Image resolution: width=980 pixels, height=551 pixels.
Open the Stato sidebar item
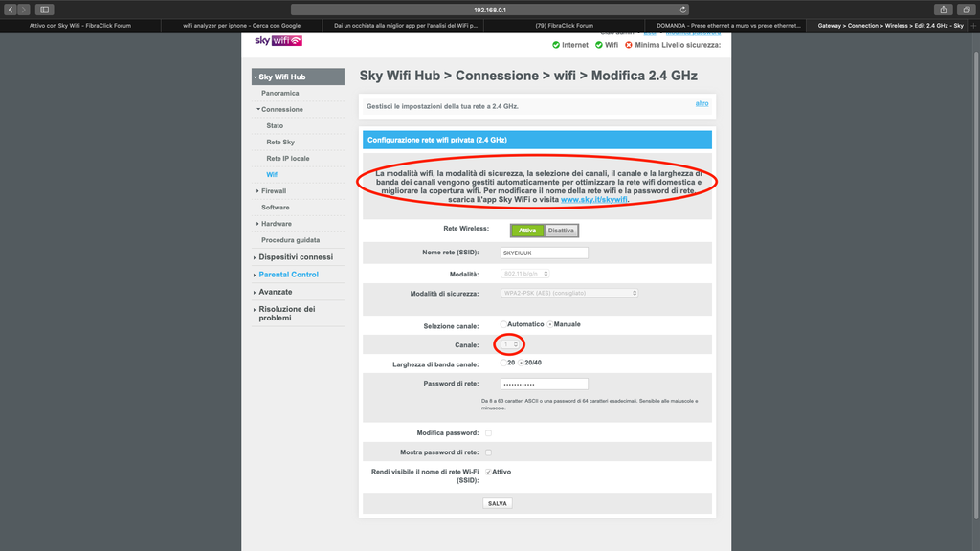pyautogui.click(x=275, y=125)
